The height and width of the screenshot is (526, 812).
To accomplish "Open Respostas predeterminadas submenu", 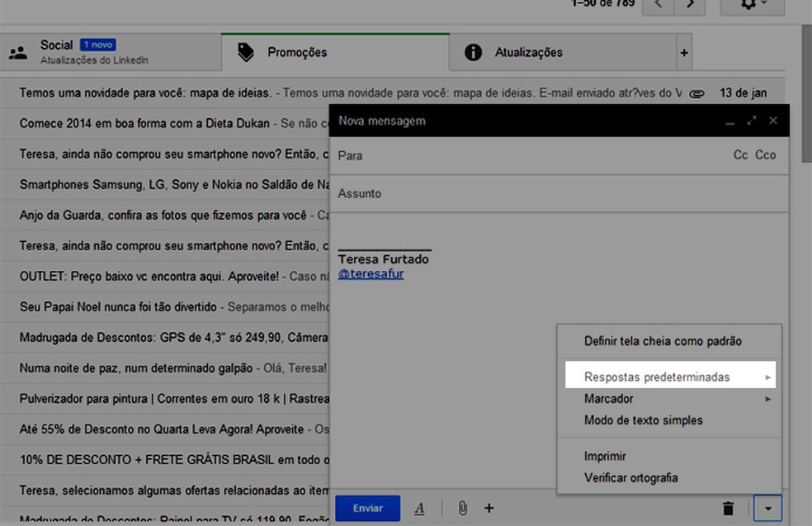I will [670, 375].
